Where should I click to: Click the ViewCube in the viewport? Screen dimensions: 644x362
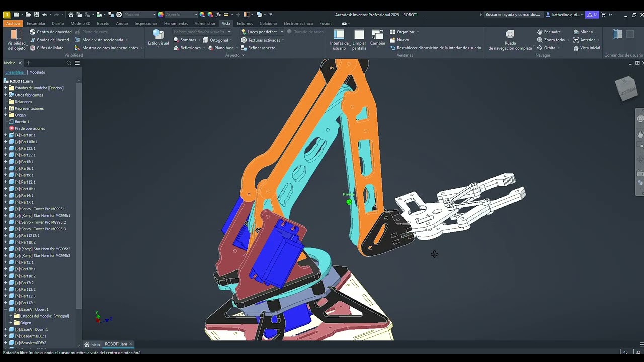tap(626, 89)
